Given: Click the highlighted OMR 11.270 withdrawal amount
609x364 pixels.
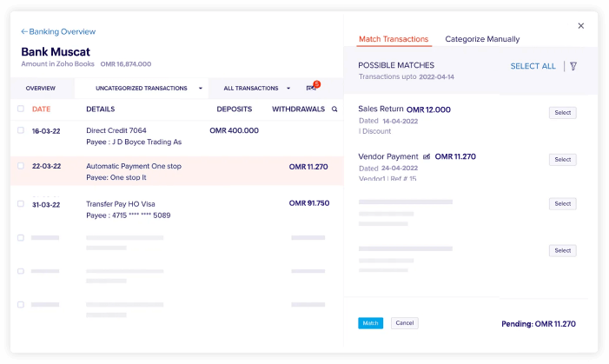Looking at the screenshot, I should (x=308, y=167).
